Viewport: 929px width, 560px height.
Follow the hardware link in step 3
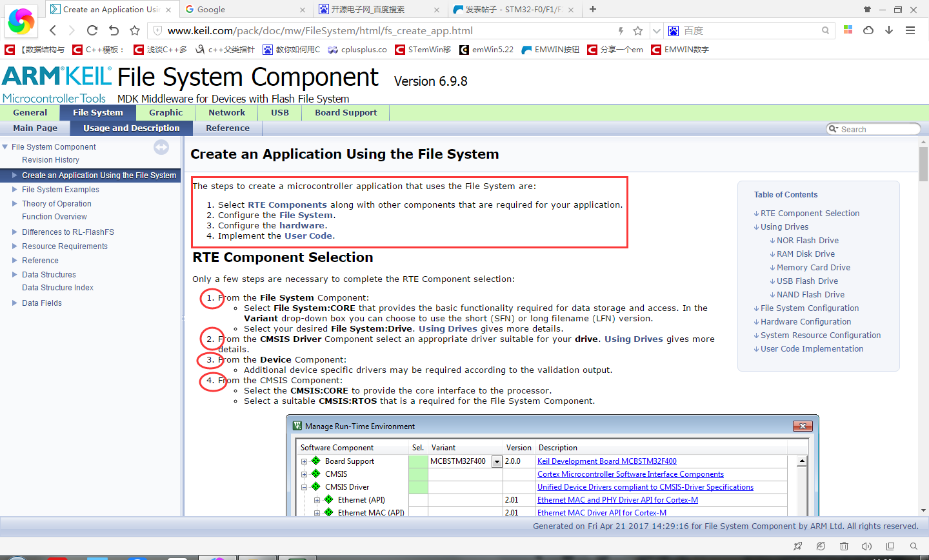302,226
